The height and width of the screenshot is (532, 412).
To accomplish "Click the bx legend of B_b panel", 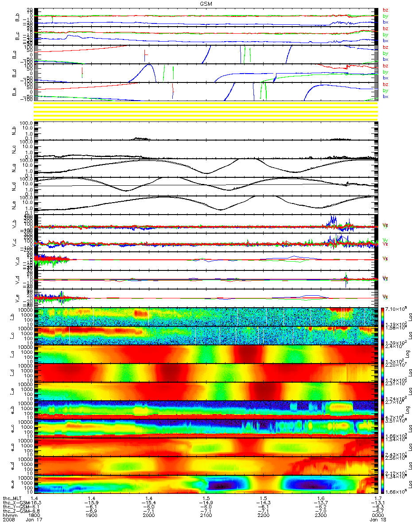I will pyautogui.click(x=385, y=22).
